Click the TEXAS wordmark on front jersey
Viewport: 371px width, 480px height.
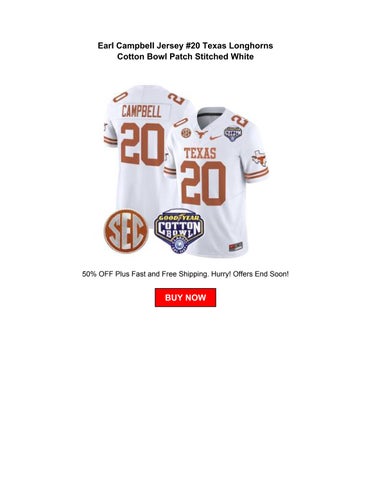[200, 153]
